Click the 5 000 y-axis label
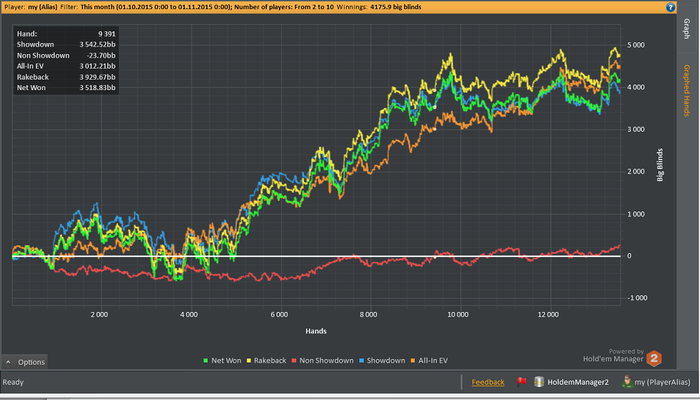 point(636,45)
